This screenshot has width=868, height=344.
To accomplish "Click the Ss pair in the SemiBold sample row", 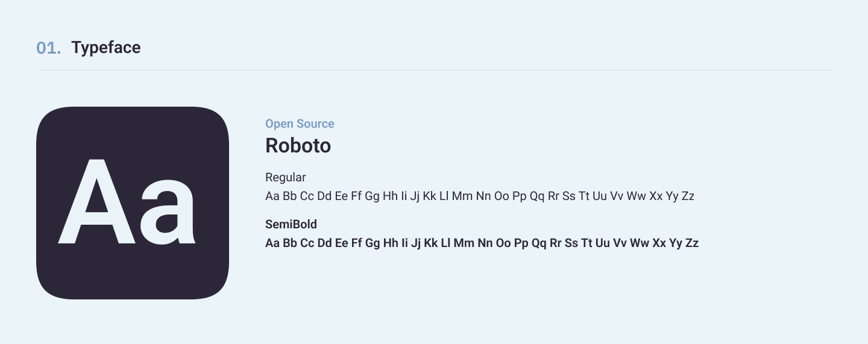I will (571, 243).
